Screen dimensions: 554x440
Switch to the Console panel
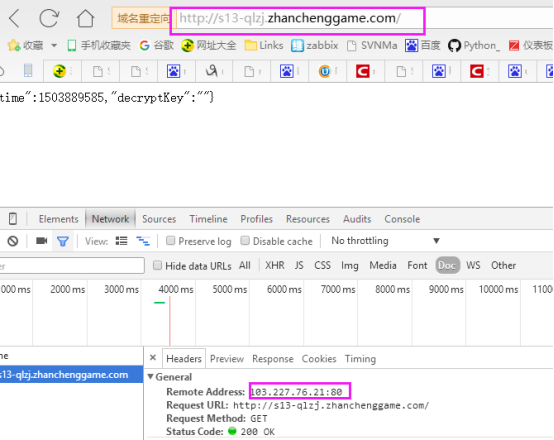click(402, 219)
